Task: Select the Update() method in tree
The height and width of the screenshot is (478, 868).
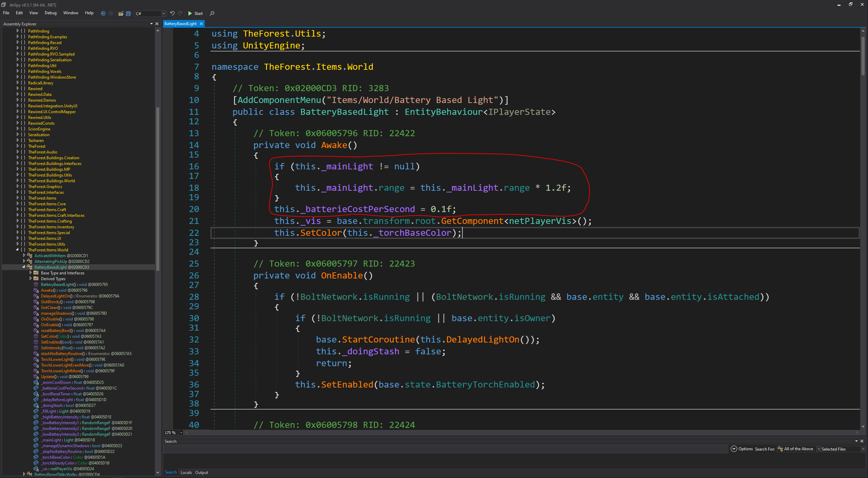Action: tap(47, 376)
